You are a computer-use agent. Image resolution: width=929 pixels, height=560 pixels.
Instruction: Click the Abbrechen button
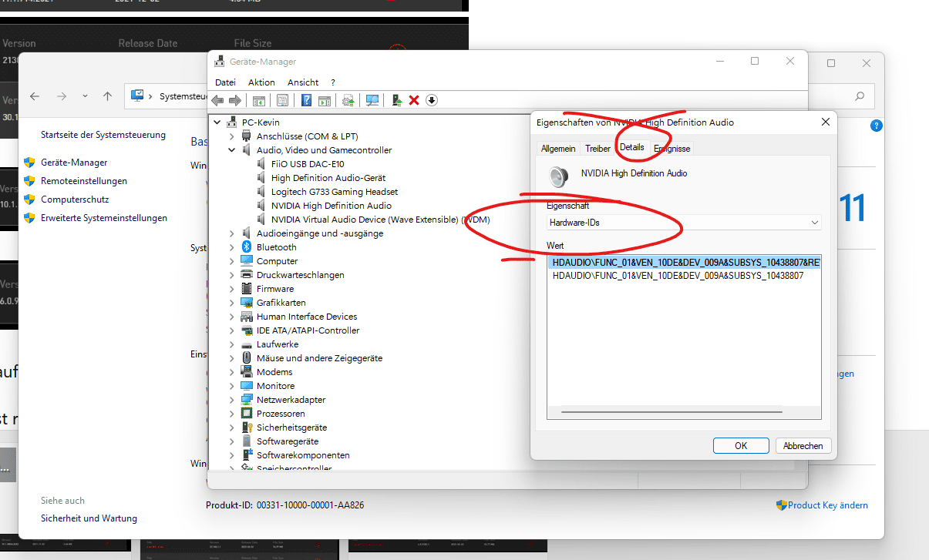click(x=803, y=445)
